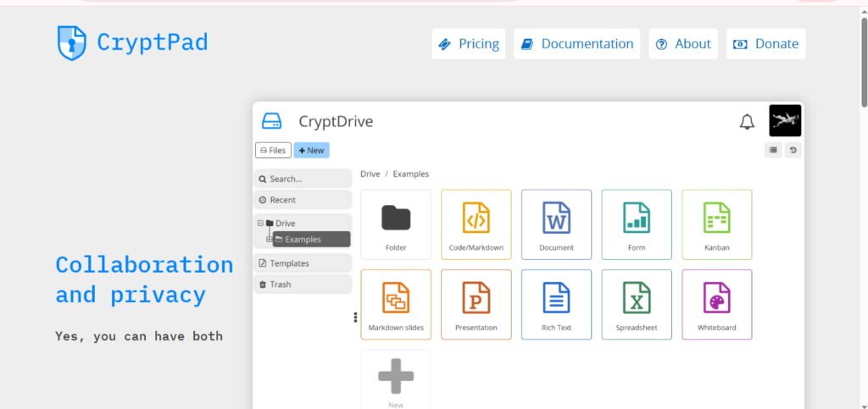Open the Code/Markdown tile
The width and height of the screenshot is (868, 409).
tap(476, 224)
